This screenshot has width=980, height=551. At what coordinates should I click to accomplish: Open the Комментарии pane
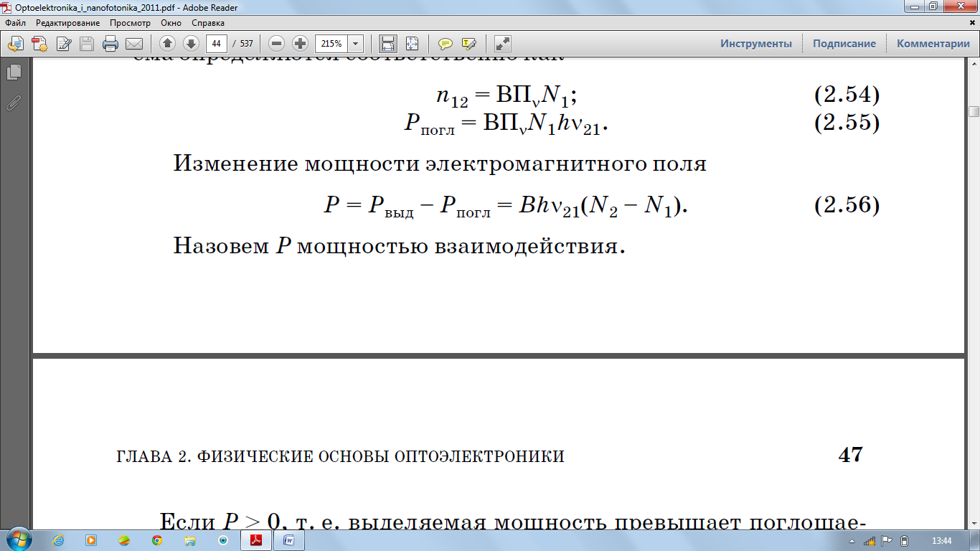click(933, 44)
